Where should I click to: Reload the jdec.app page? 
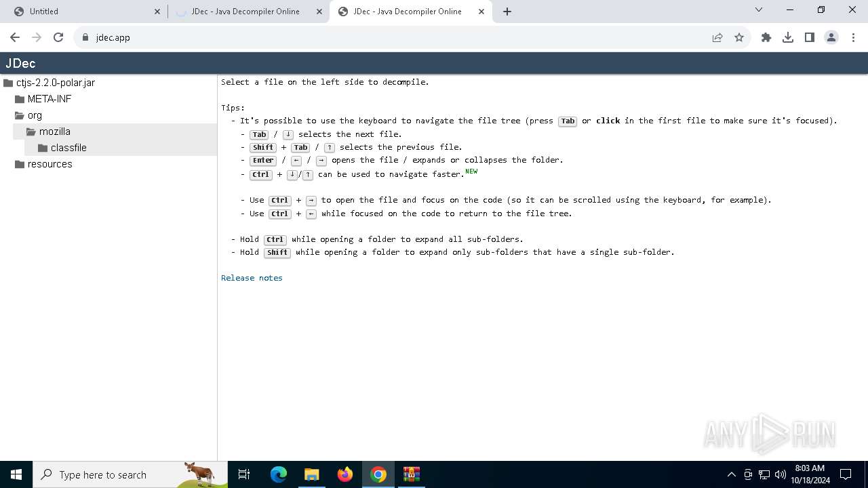pyautogui.click(x=58, y=37)
